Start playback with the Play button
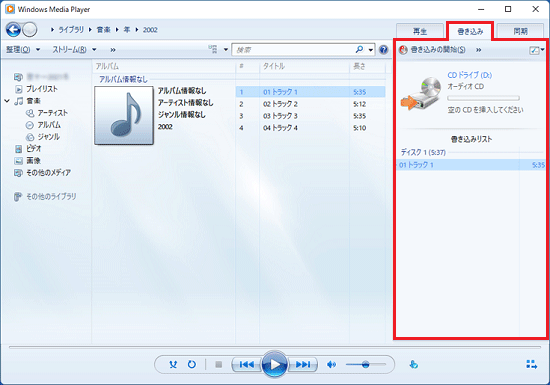The height and width of the screenshot is (385, 550). pos(275,365)
